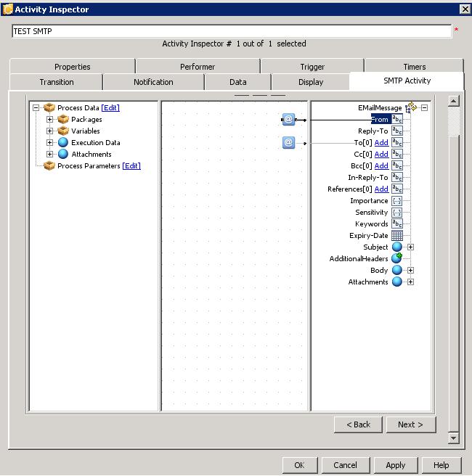Click the Attachments sphere icon in Process Data
Screen dimensions: 472x476
63,154
